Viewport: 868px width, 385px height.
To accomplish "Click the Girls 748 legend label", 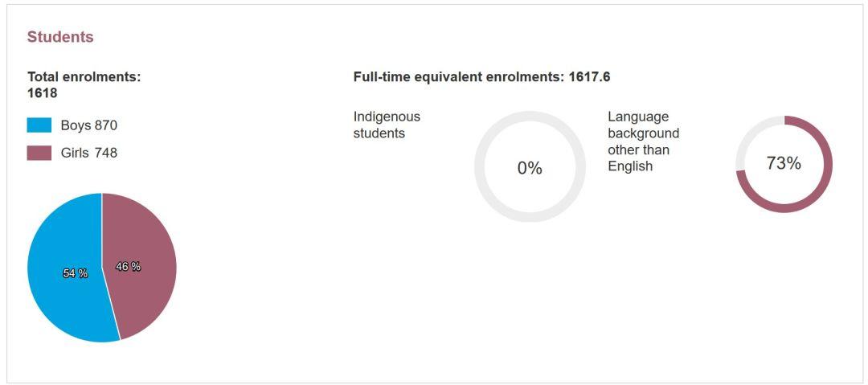I will click(89, 153).
